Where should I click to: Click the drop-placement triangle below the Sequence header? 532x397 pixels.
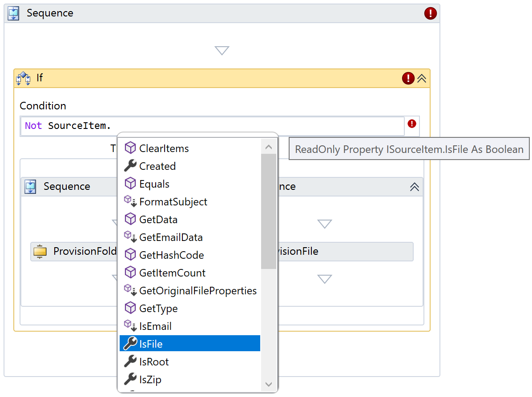click(222, 50)
